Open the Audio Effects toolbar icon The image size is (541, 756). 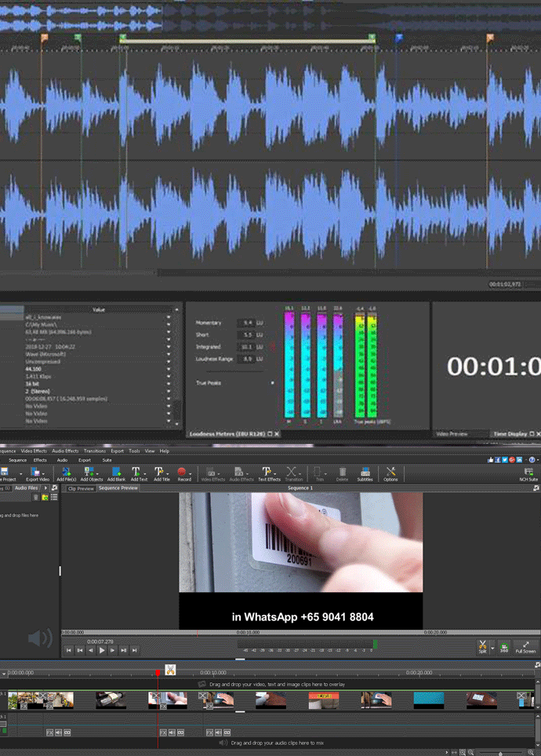238,471
